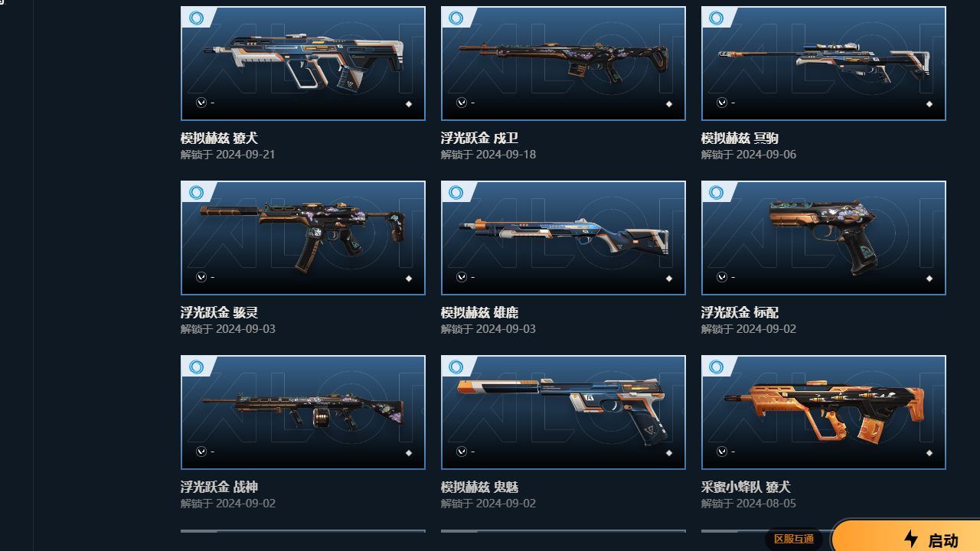Select the 浮光跃金 标配 pistol card
980x551 pixels.
tap(824, 238)
